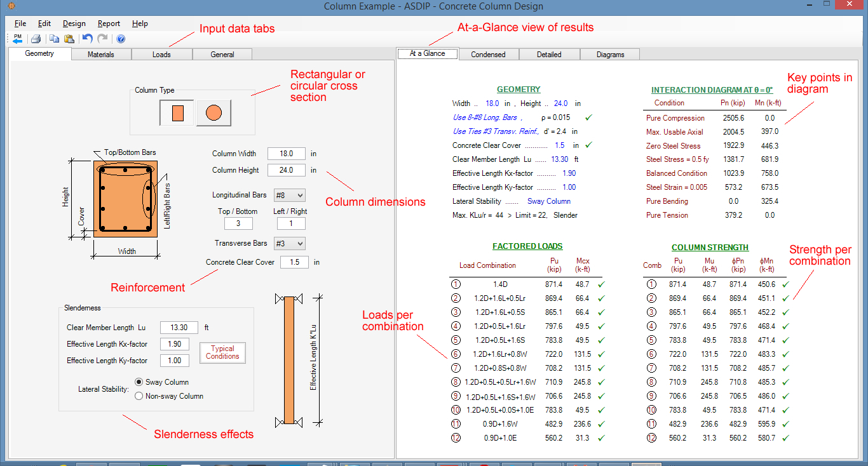Click the Redo arrow icon
This screenshot has width=868, height=466.
point(102,38)
